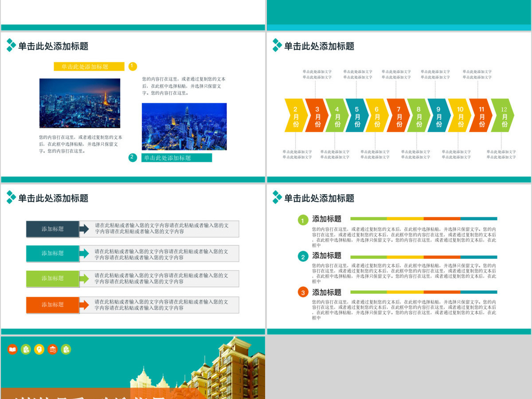
Task: Click the green clipboard icon beside the book icon
Action: tap(26, 349)
